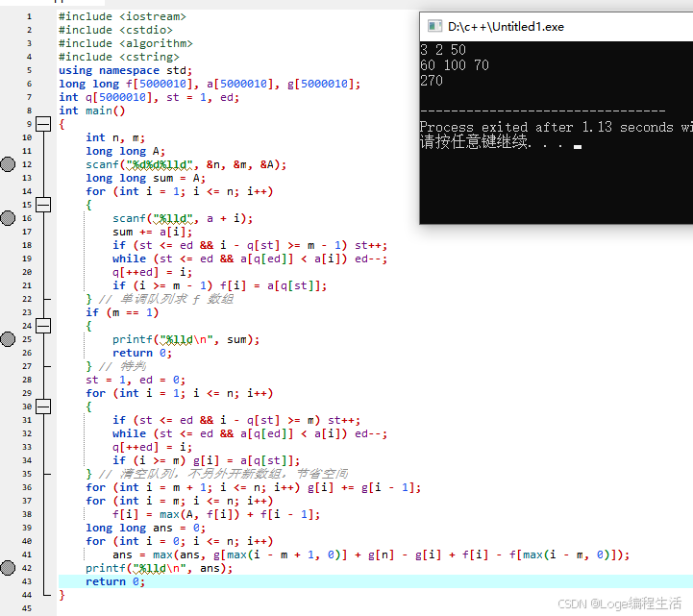
Task: Click the closing brace on line 44
Action: 62,595
